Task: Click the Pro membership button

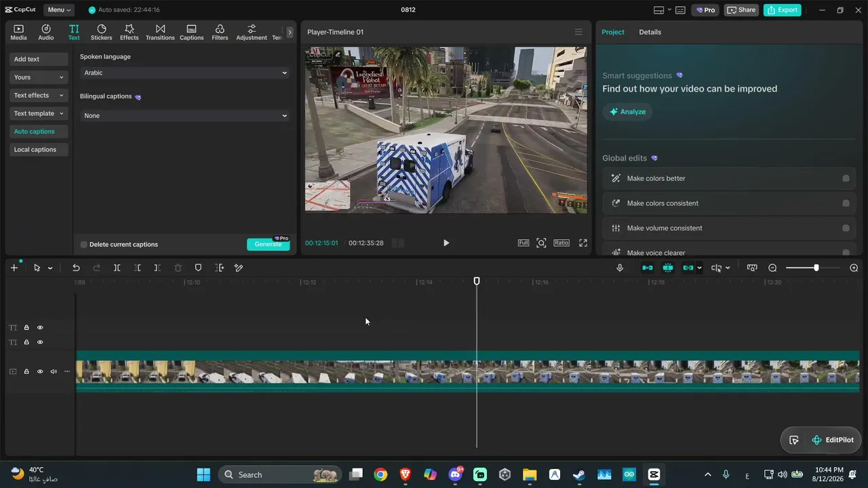Action: tap(705, 10)
